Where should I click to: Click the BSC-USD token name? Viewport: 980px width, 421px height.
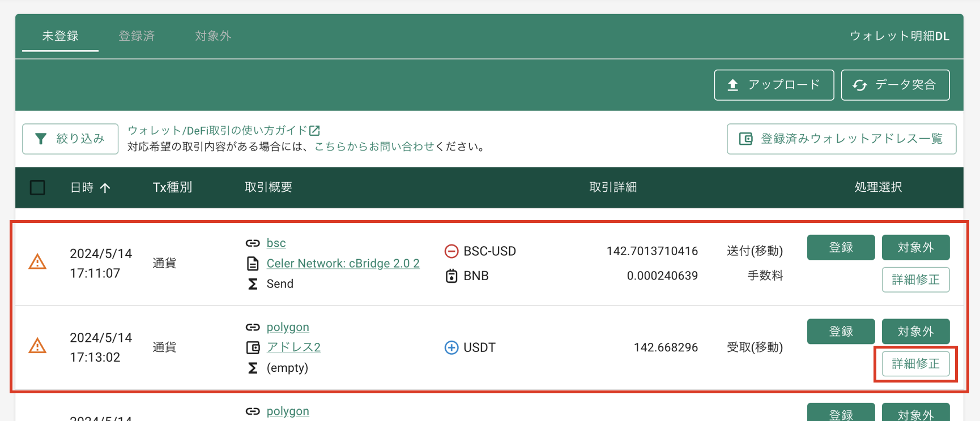489,251
